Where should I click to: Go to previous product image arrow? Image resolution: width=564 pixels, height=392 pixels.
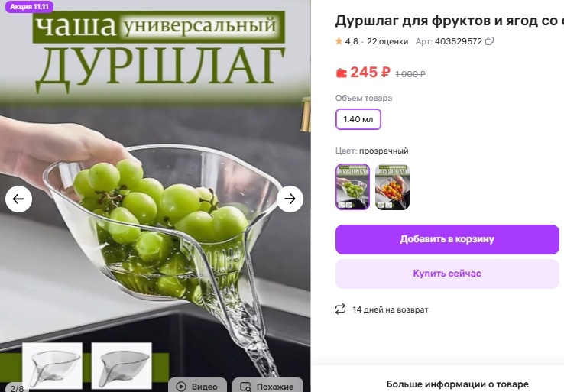coord(18,199)
